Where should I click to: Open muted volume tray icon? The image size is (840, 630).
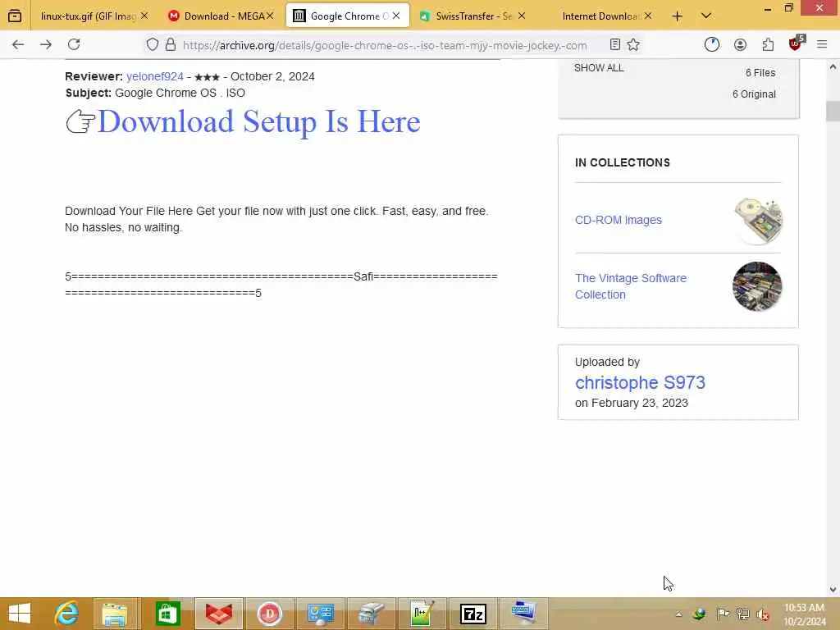click(763, 614)
